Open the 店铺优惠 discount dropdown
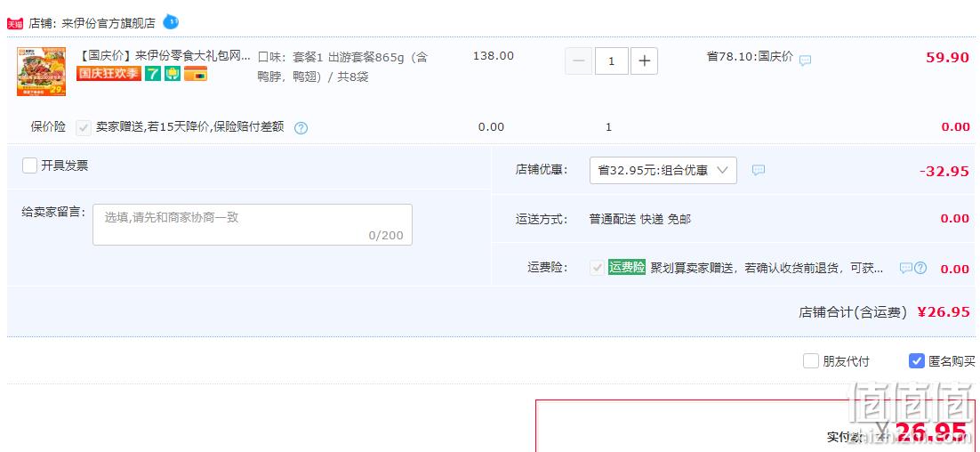This screenshot has height=452, width=980. point(663,170)
